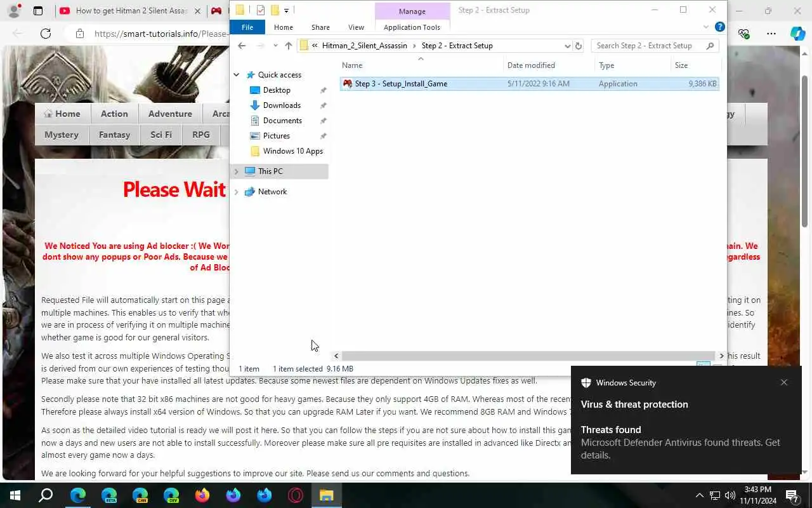Open Desktop in the navigation pane

pyautogui.click(x=277, y=90)
